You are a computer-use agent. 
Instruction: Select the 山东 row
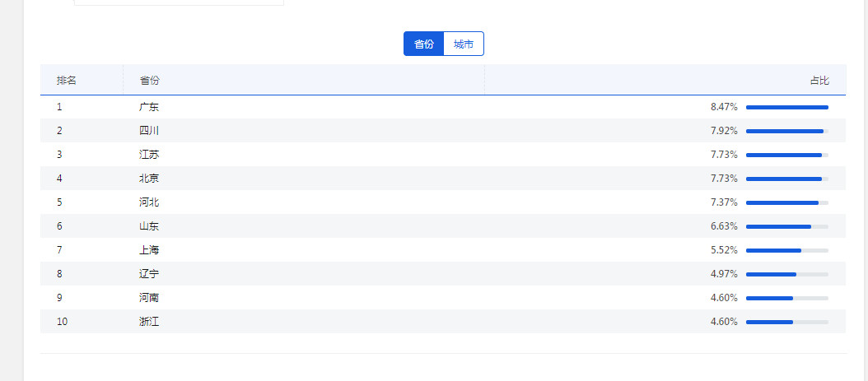[x=149, y=226]
